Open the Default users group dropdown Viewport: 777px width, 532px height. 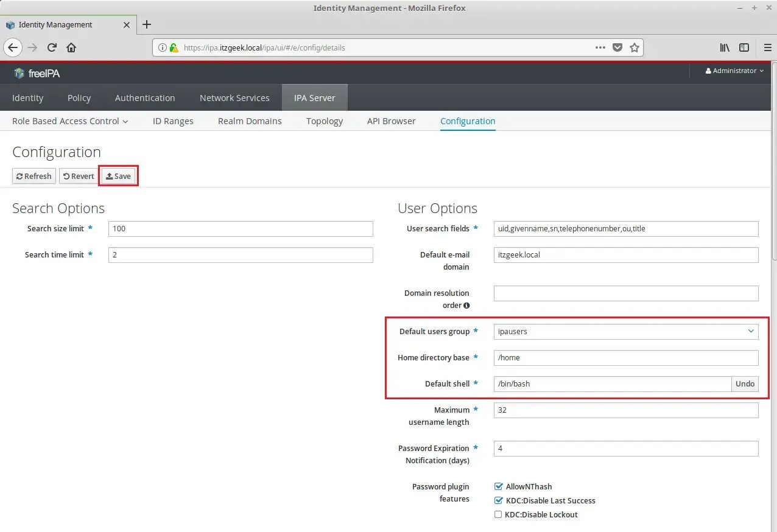coord(626,332)
